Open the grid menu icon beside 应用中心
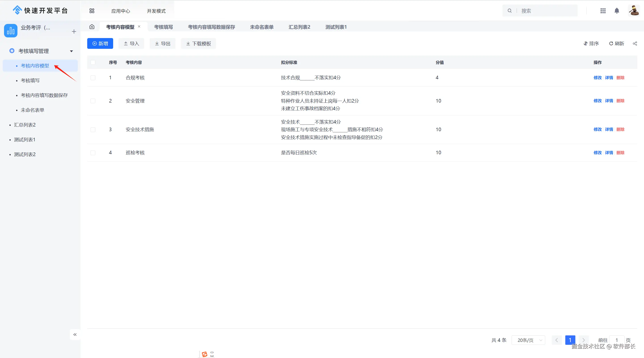Screen dimensions: 644x358 pyautogui.click(x=92, y=11)
